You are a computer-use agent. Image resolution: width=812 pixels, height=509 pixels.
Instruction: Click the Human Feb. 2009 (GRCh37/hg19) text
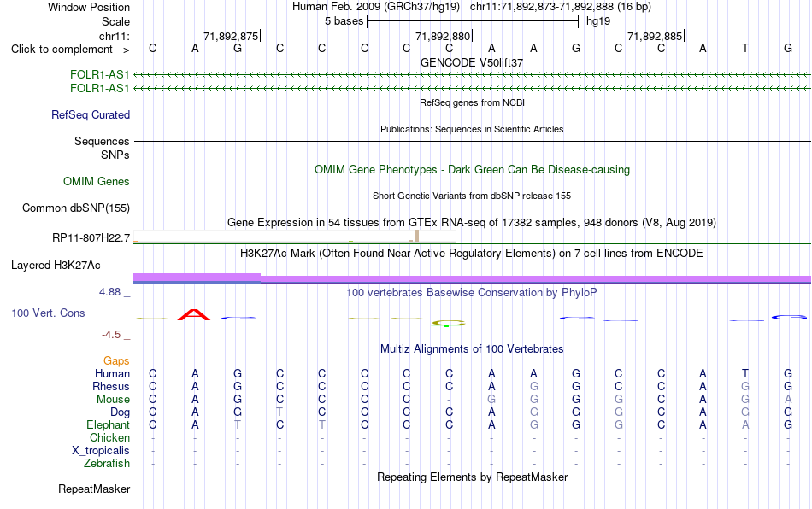376,7
